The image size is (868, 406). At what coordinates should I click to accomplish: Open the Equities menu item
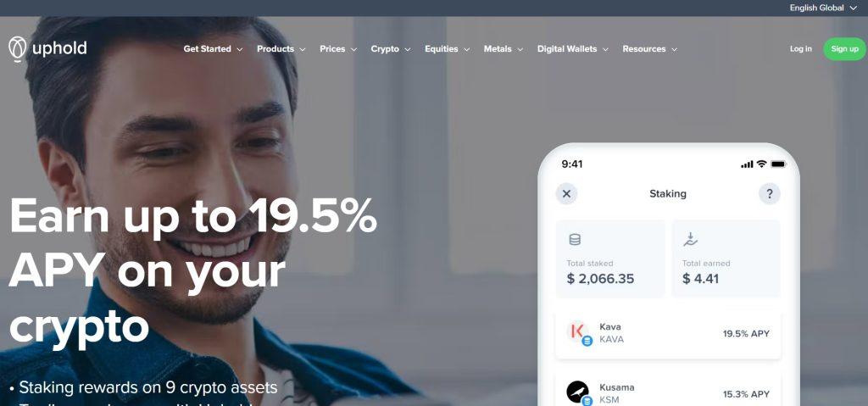(448, 49)
